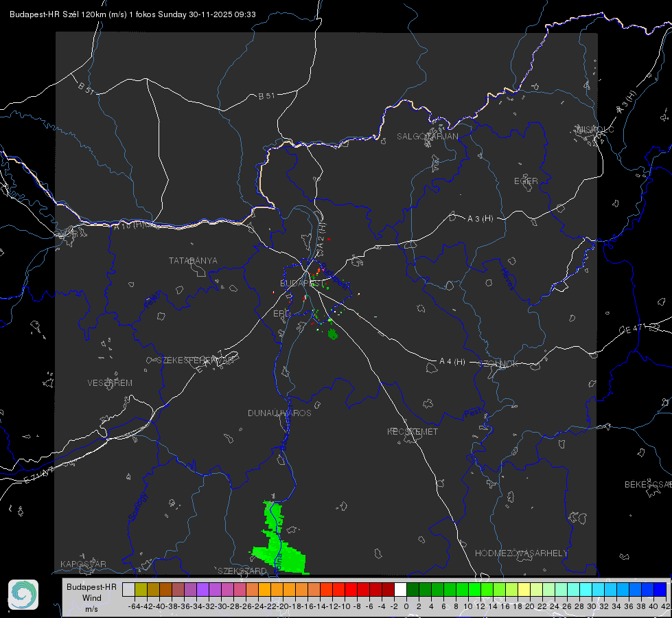The width and height of the screenshot is (672, 618).
Task: Click the Pest county label near Kecskemet
Action: pos(472,413)
